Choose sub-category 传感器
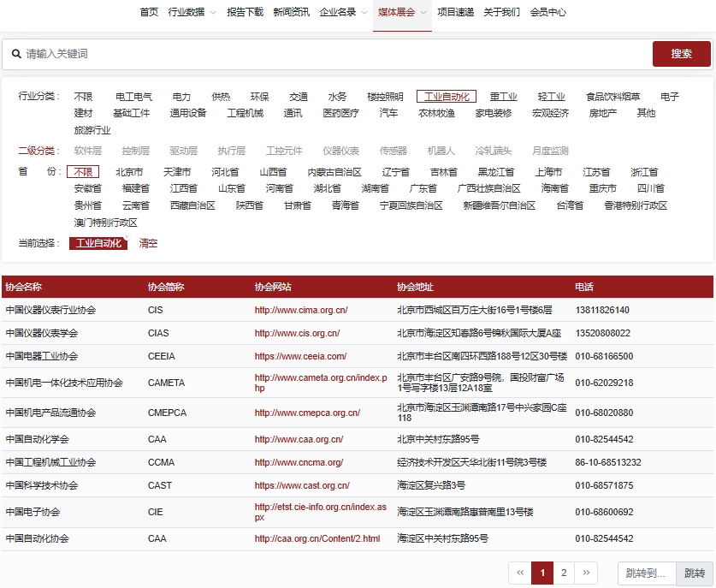Screen dimensions: 716x588 [393, 151]
